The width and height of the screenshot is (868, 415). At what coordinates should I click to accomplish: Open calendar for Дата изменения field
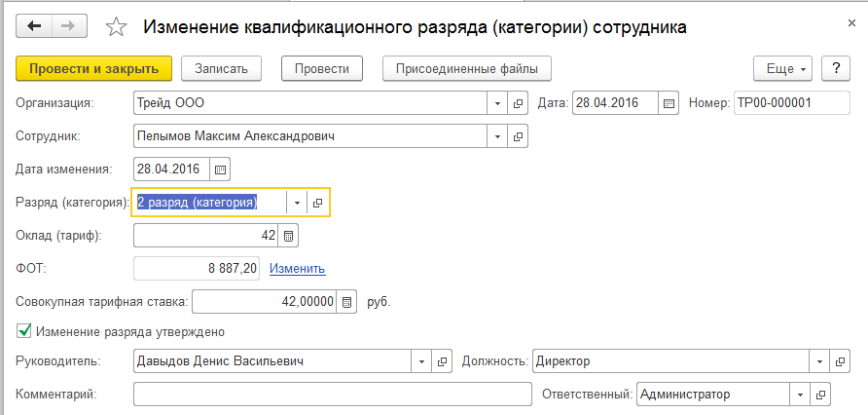point(220,169)
